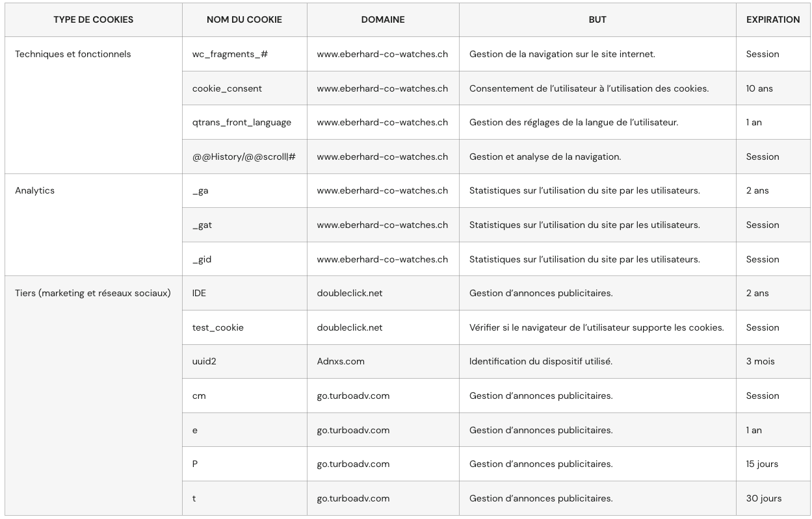Click the NOM DU COOKIE column header

click(x=244, y=19)
